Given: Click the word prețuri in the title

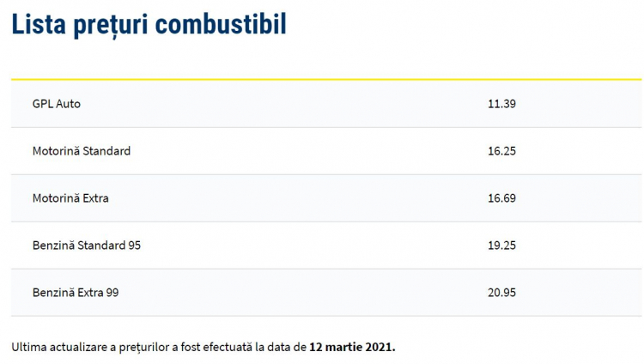Looking at the screenshot, I should (x=111, y=26).
